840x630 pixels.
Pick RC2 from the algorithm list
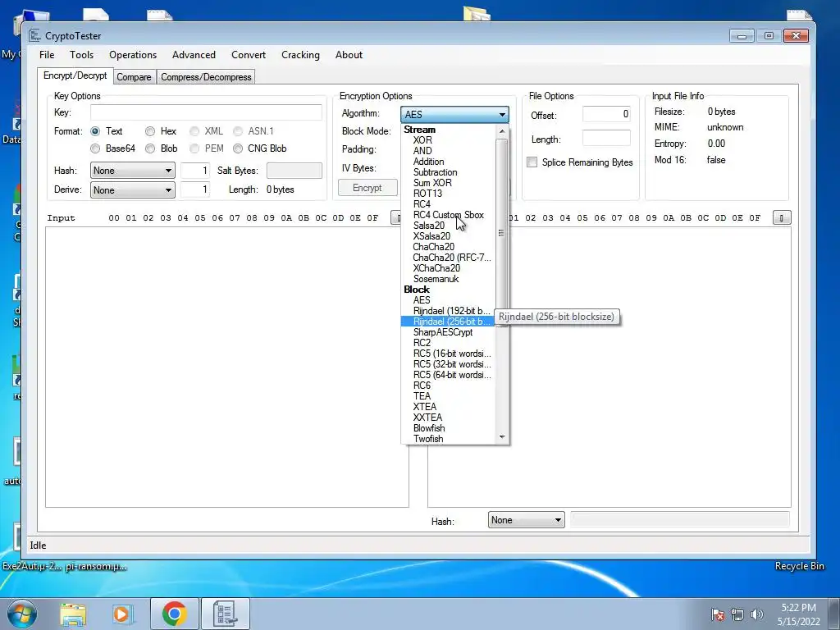(x=422, y=343)
